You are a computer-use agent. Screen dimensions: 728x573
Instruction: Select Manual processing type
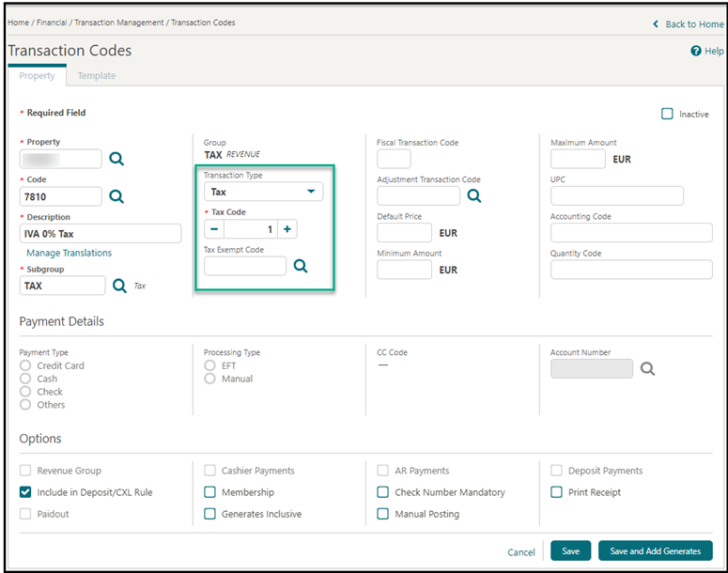[209, 379]
